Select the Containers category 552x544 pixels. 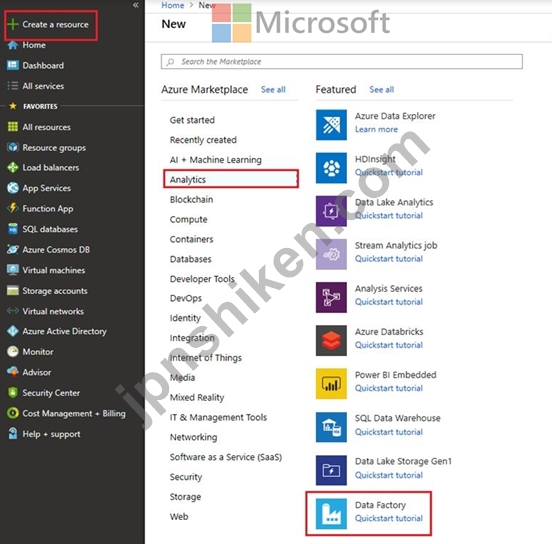pyautogui.click(x=191, y=239)
